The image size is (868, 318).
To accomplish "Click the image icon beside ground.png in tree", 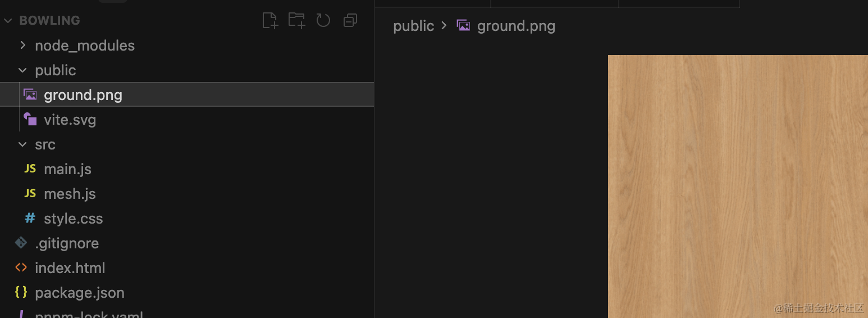I will point(30,94).
